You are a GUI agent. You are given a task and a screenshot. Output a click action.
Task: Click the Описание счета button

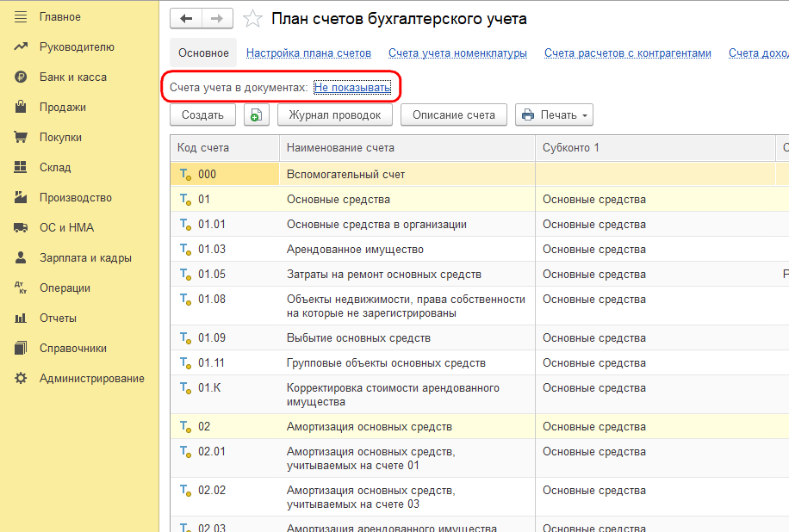[453, 115]
